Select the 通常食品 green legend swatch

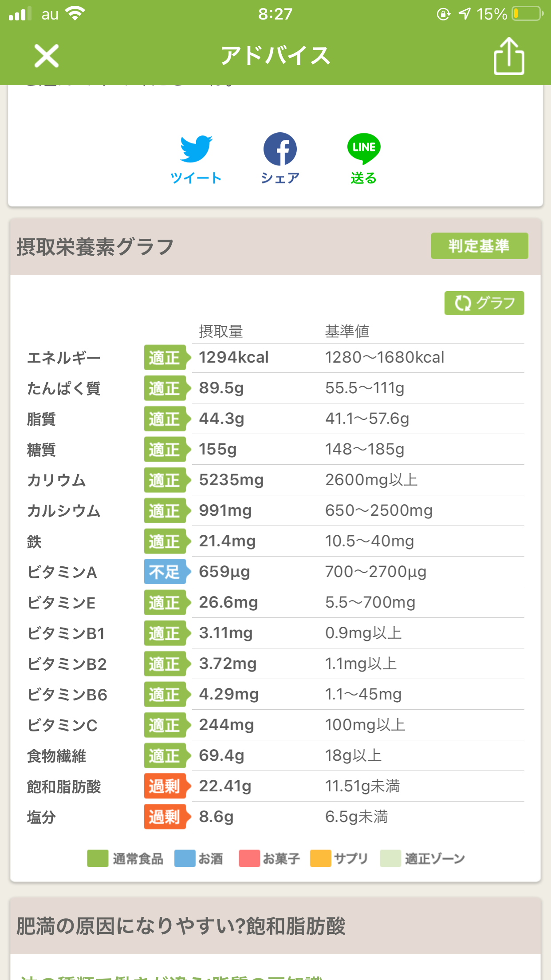98,858
